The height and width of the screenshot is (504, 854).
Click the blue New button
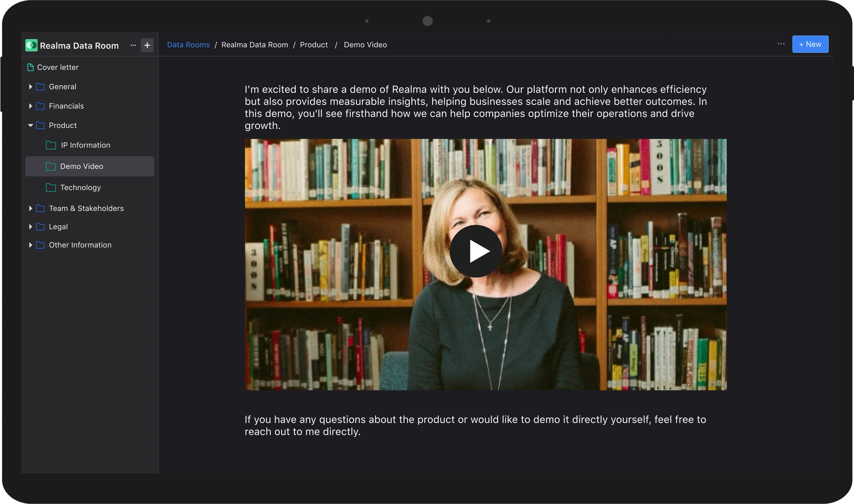810,44
